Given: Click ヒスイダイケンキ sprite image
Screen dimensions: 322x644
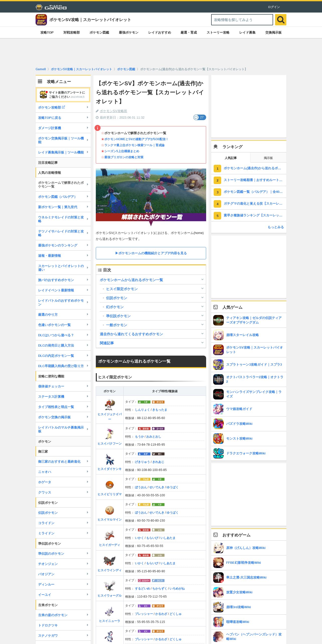Looking at the screenshot, I should click(110, 459).
